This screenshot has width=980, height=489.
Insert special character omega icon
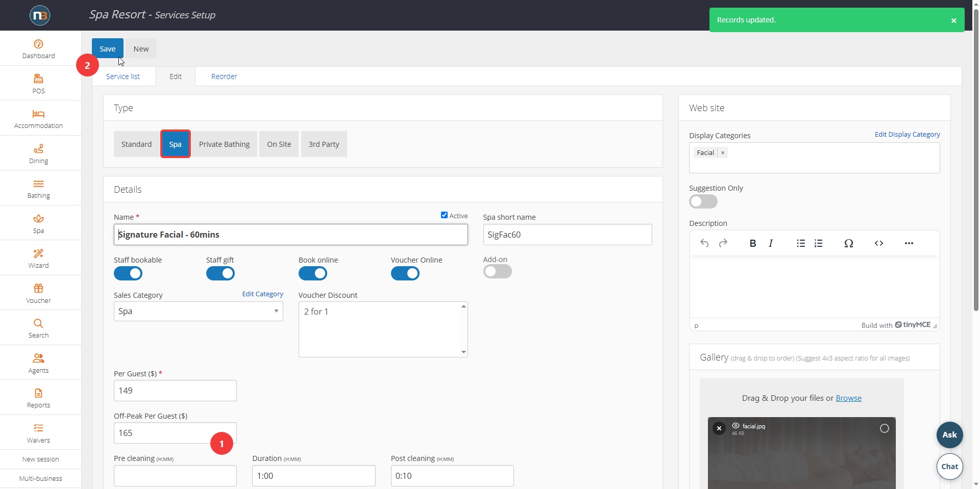(849, 243)
